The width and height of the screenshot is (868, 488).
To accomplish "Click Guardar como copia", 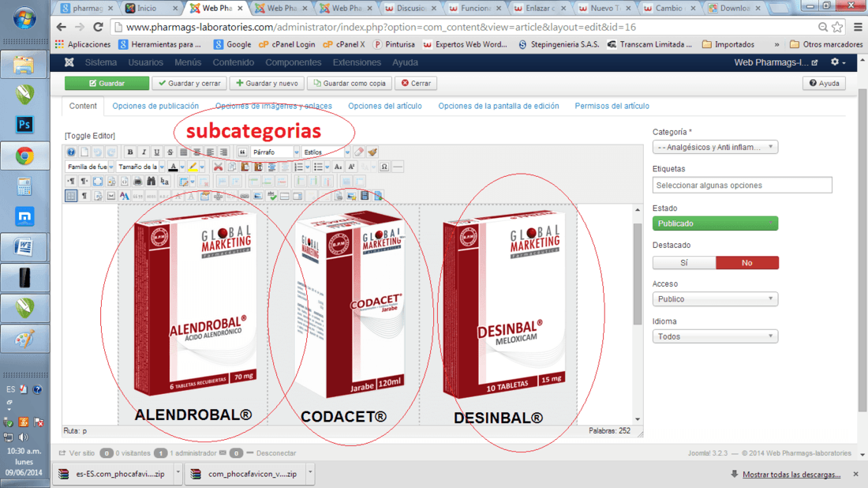I will [350, 83].
